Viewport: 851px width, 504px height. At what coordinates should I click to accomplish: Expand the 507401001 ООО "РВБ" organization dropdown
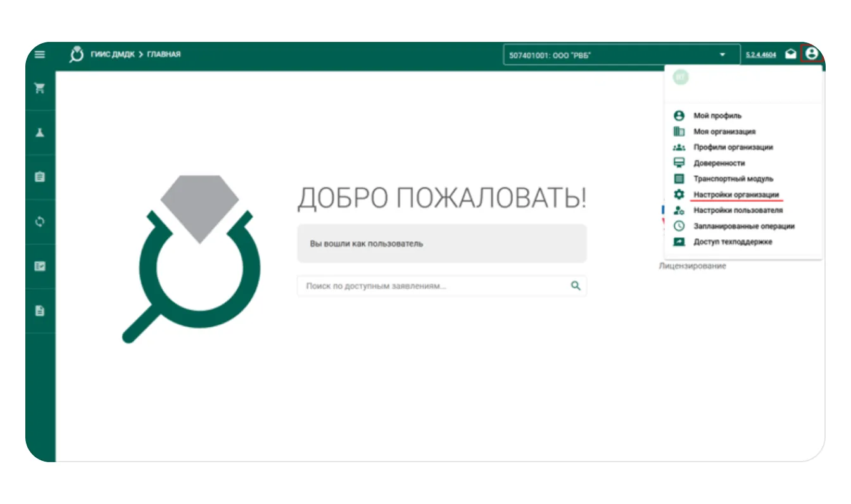621,55
